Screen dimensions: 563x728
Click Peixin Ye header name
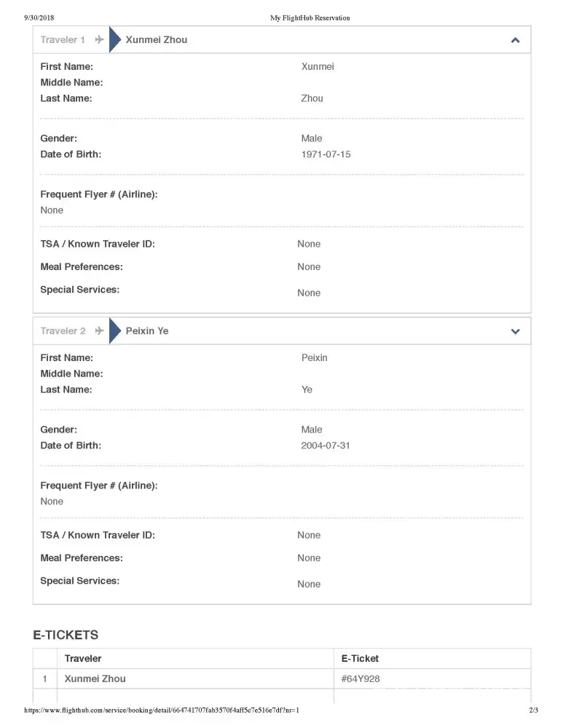[x=146, y=331]
